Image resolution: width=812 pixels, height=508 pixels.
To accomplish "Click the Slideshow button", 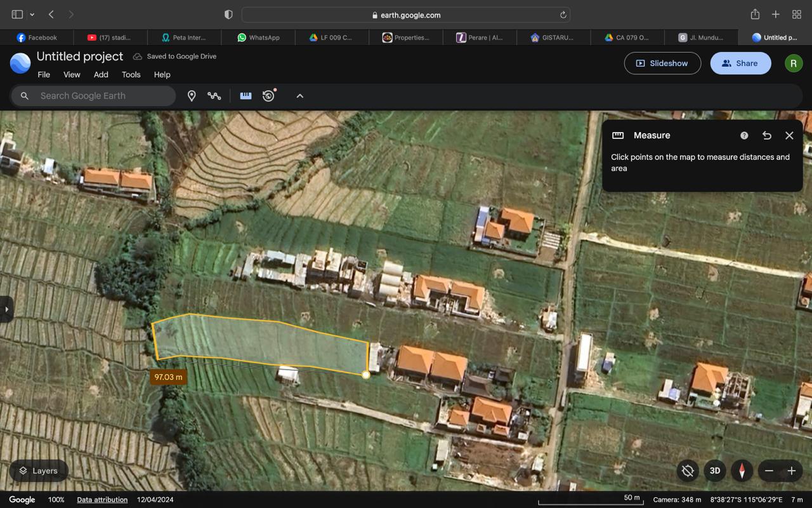I will click(x=662, y=63).
